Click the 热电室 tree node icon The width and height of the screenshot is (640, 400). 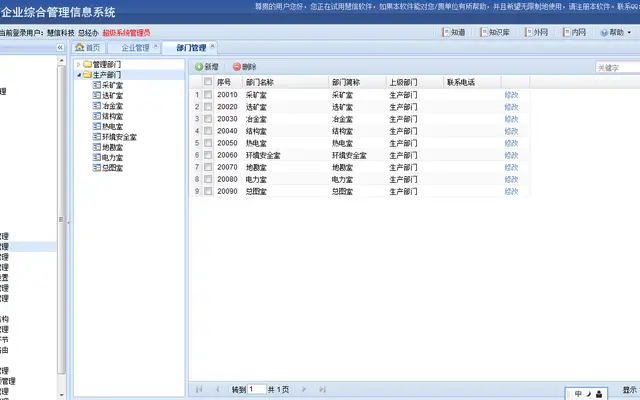point(97,126)
